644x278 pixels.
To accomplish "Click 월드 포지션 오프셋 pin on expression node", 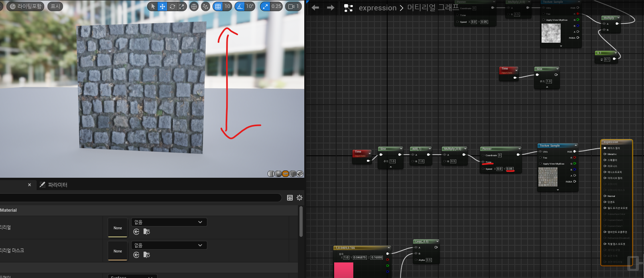I will pos(605,208).
